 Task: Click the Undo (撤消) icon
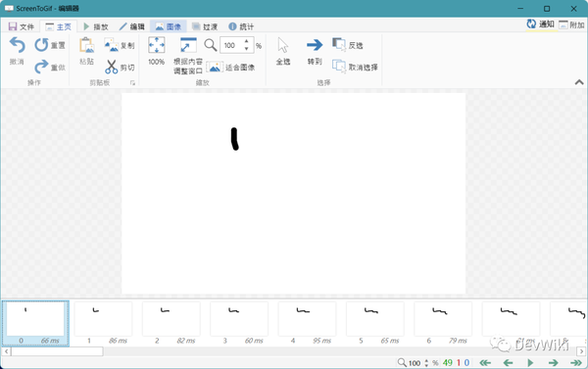[18, 45]
